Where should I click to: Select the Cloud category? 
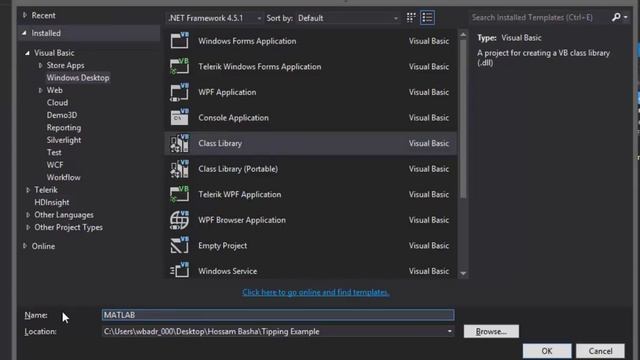point(57,102)
